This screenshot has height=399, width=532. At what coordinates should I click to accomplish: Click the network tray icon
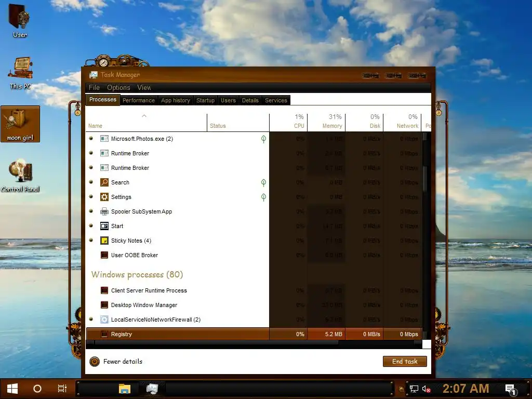click(x=414, y=389)
